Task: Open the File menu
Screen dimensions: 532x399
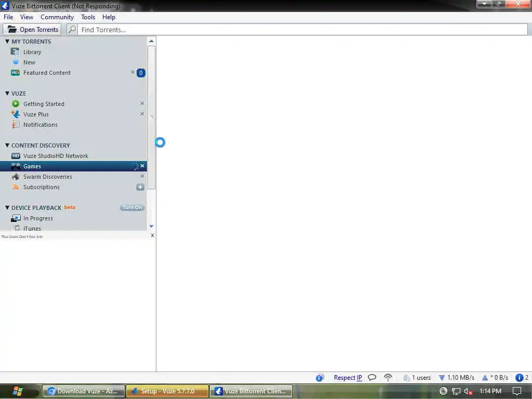Action: pos(8,17)
